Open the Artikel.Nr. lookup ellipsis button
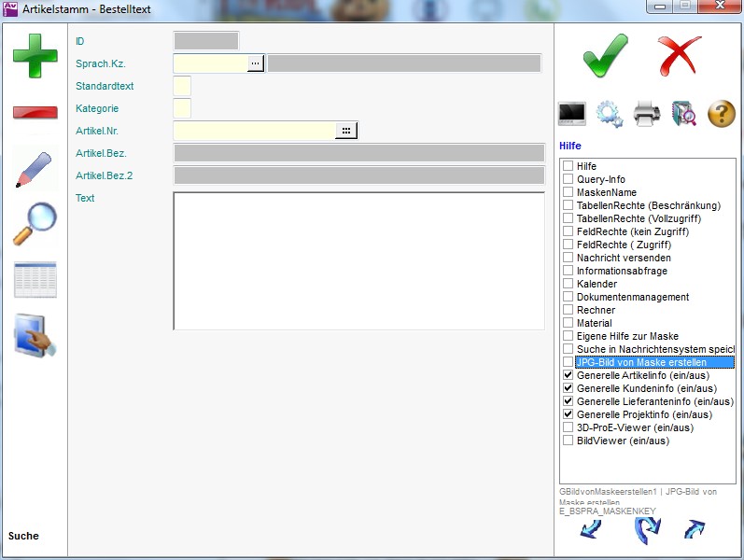 (346, 131)
